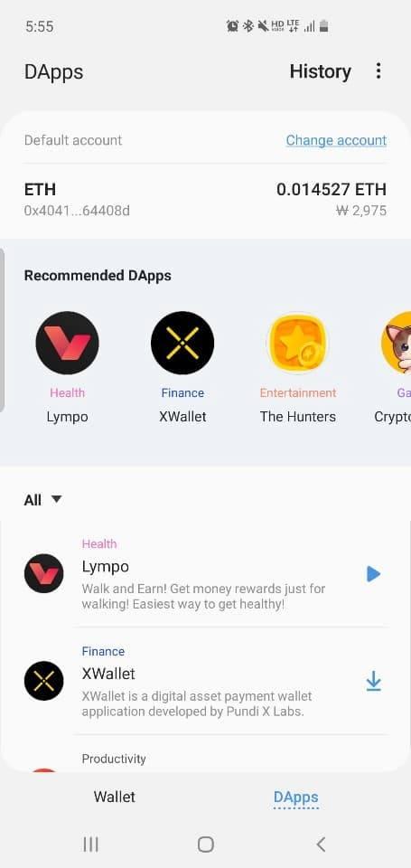Screen dimensions: 411x868
Task: Open the Lympo Walk and Earn description
Action: (203, 596)
